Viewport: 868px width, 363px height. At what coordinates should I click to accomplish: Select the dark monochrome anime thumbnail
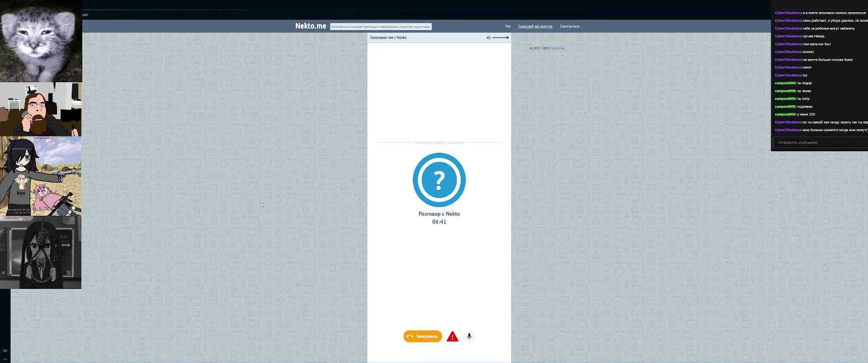(41, 253)
